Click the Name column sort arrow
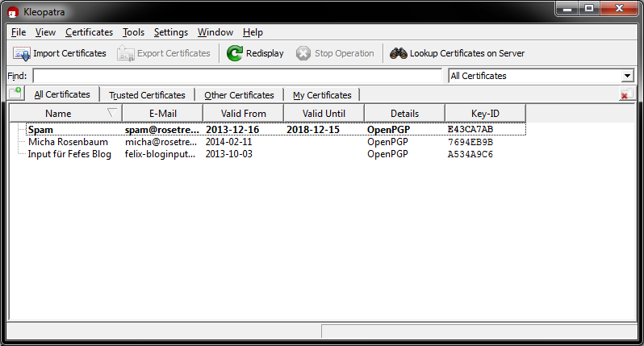 [x=112, y=113]
